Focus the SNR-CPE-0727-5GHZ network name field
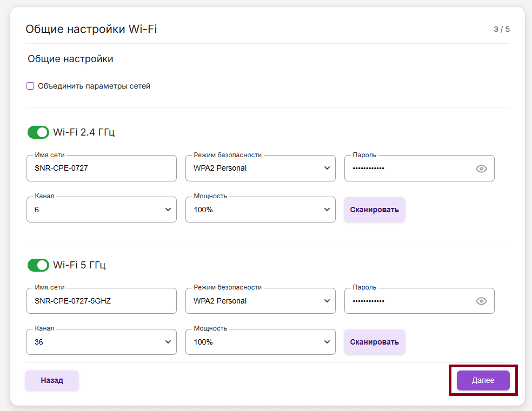 pos(101,301)
